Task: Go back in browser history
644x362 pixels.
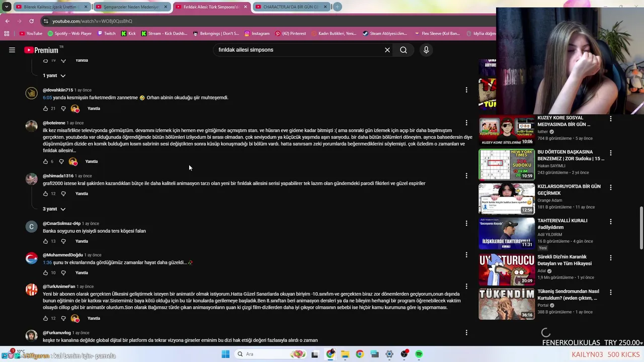Action: (7, 21)
